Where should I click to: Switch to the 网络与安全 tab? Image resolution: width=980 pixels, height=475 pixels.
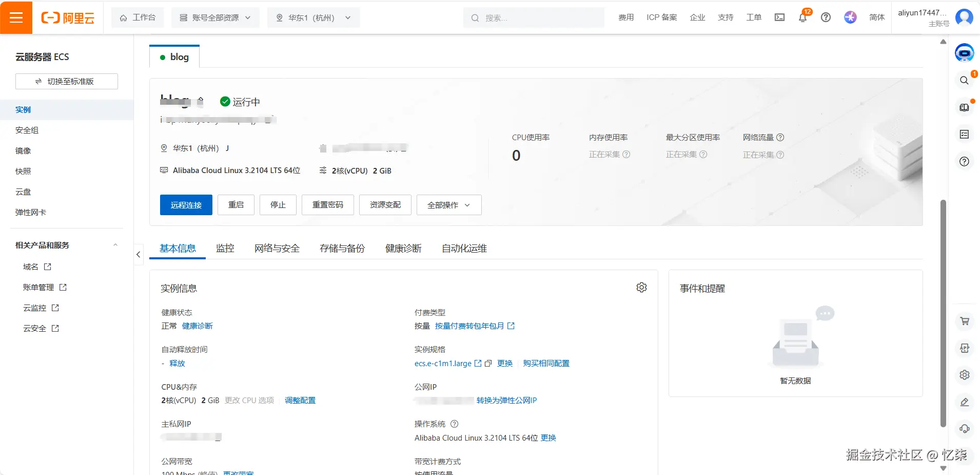pyautogui.click(x=277, y=249)
